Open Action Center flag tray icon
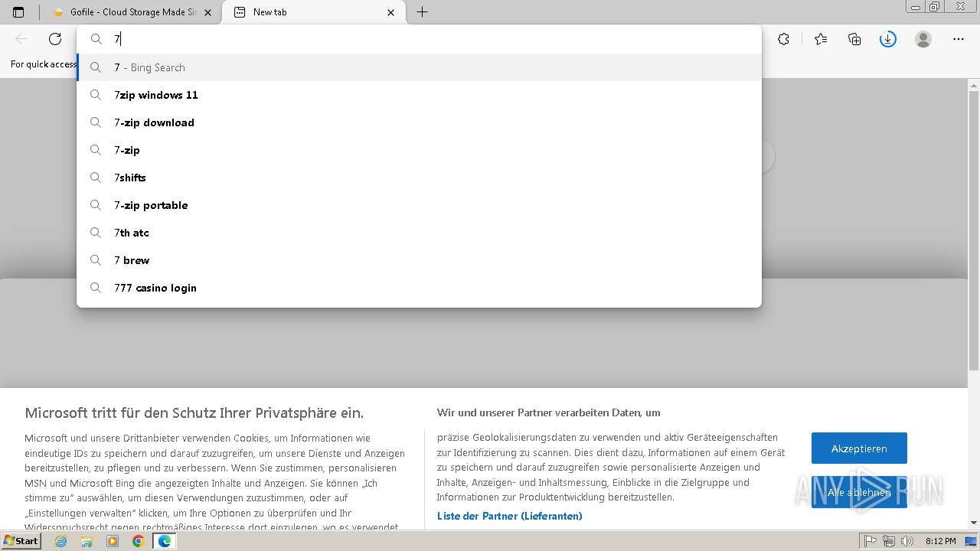Screen dimensions: 980x551 (871, 541)
